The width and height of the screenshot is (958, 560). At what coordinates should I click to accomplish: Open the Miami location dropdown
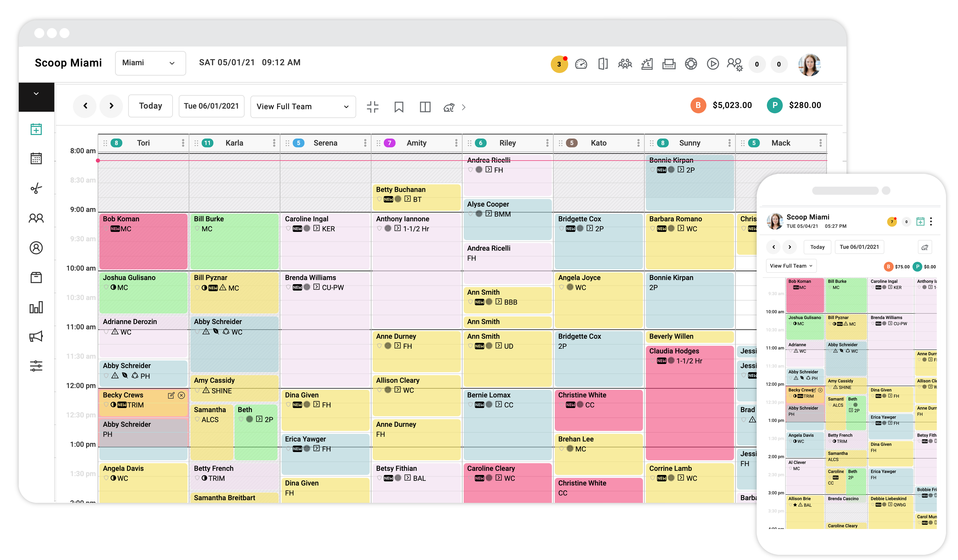(x=150, y=63)
